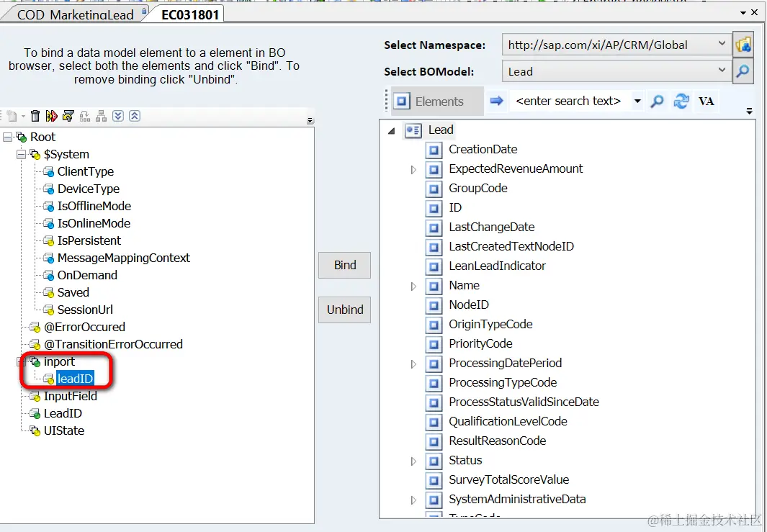The width and height of the screenshot is (767, 532).
Task: Expand ExpectedRevenueAmount node
Action: 413,170
